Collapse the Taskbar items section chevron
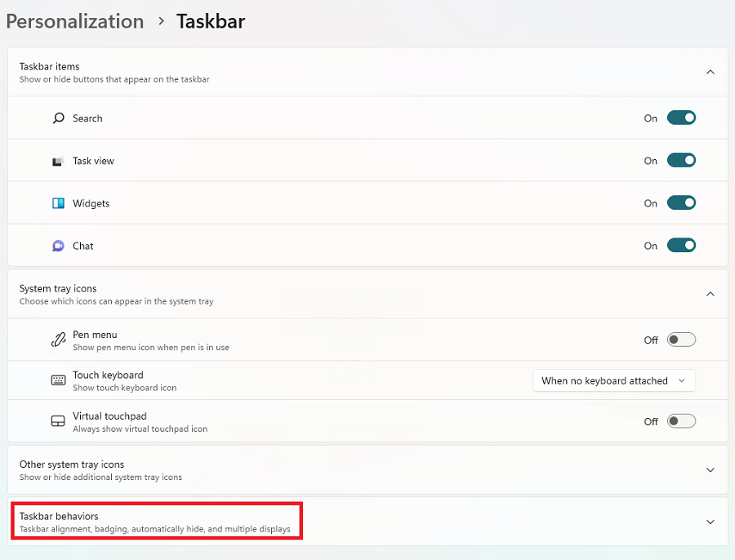The image size is (735, 560). point(710,72)
